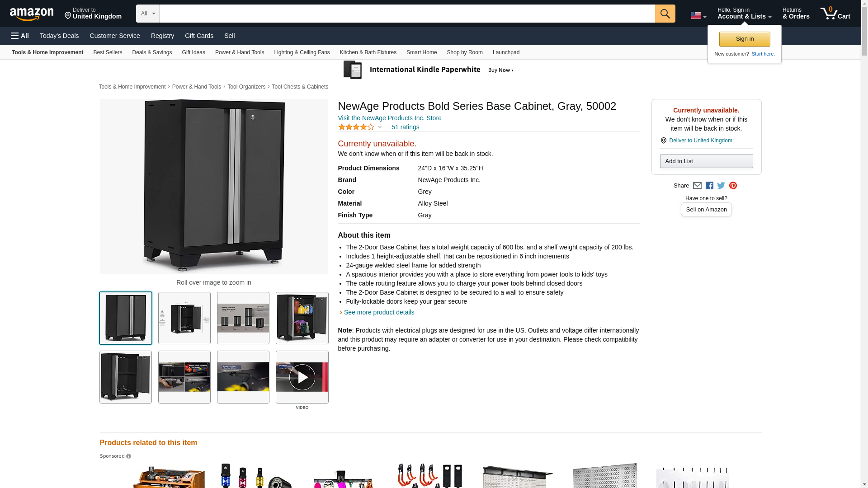Viewport: 868px width, 488px height.
Task: Open Best Sellers subnav item
Action: coord(108,52)
